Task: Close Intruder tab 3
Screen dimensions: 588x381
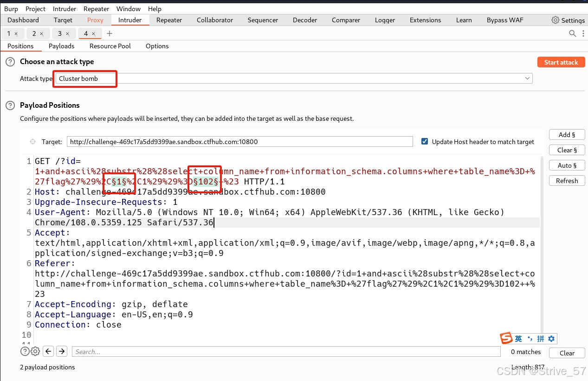Action: click(x=67, y=33)
